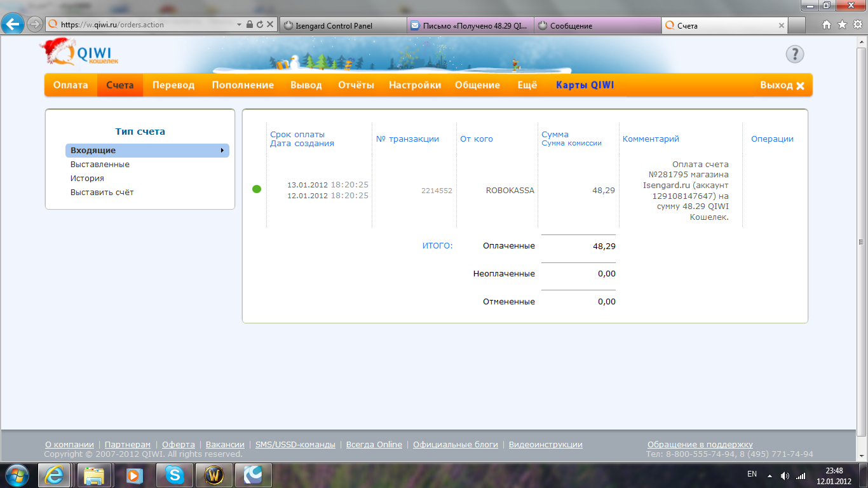This screenshot has width=868, height=488.
Task: Expand the Входящие submenu arrow
Action: [222, 151]
